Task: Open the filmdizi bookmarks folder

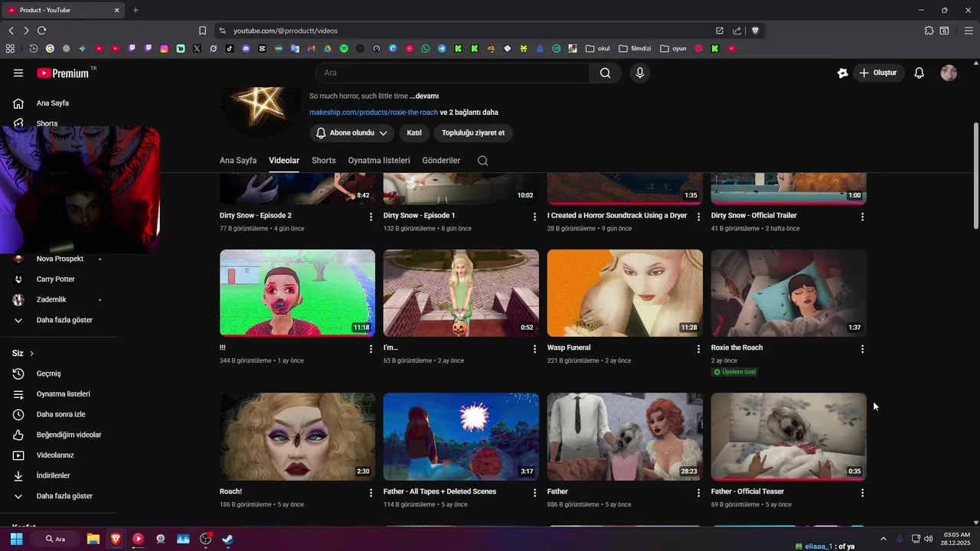Action: (635, 48)
